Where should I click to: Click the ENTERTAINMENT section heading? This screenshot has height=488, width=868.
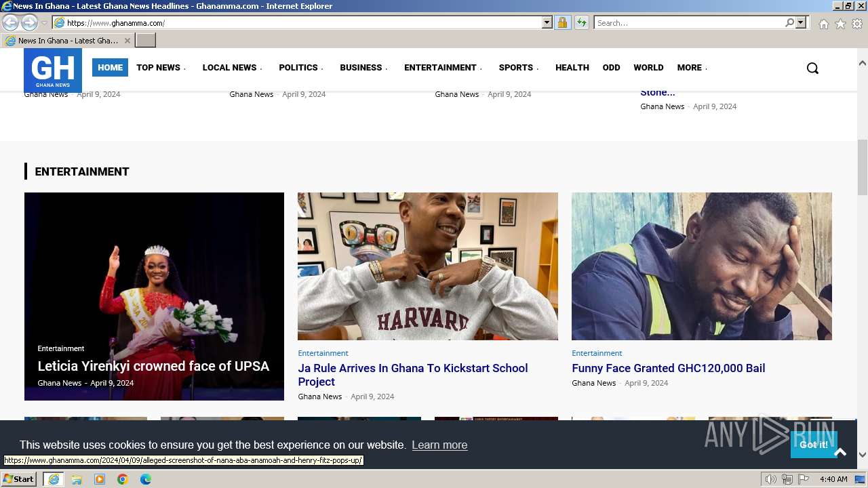pos(82,171)
